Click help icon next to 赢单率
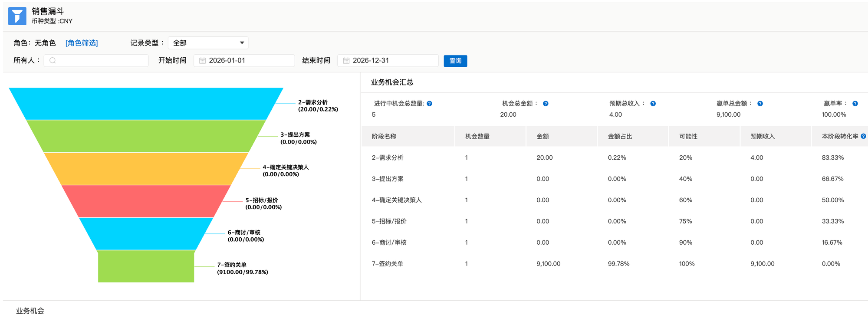 855,104
